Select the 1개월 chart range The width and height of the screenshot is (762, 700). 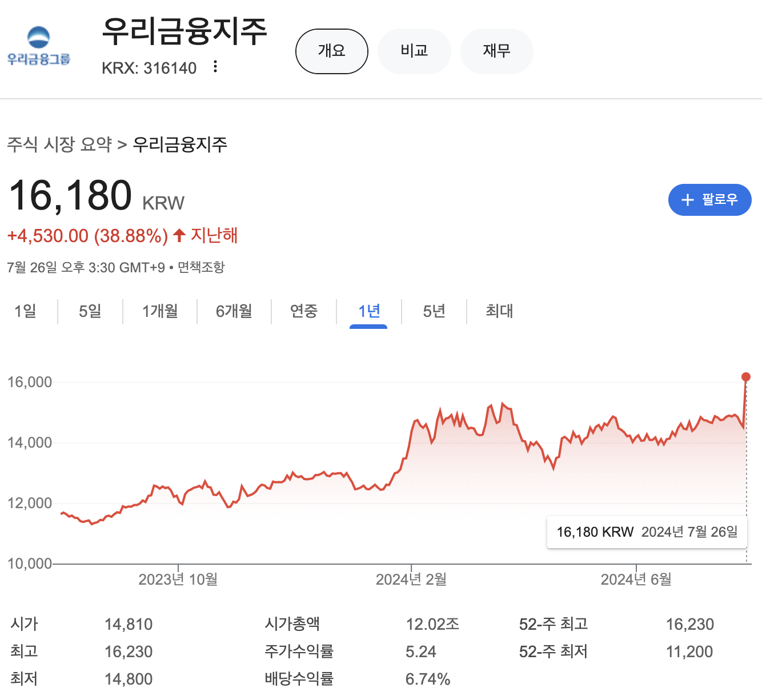click(160, 311)
